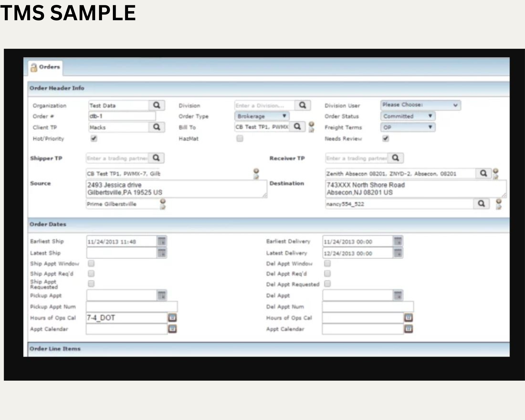Check the Ship Appt Window checkbox
This screenshot has width=525, height=420.
pyautogui.click(x=91, y=263)
